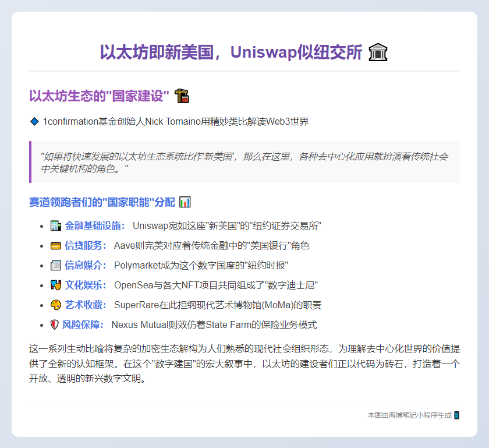Click the newspaper icon by 信息媒介

[x=56, y=266]
